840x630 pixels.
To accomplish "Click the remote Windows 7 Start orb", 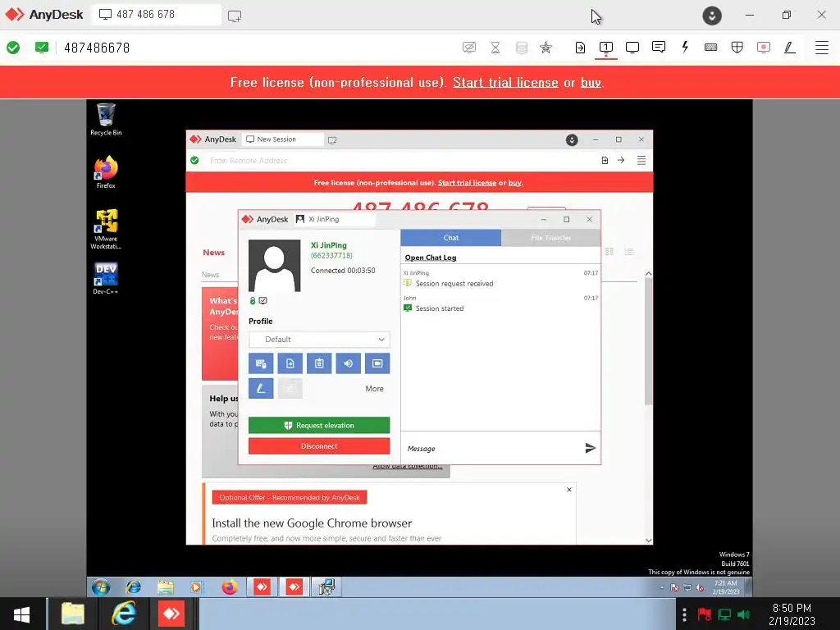I will pyautogui.click(x=101, y=587).
